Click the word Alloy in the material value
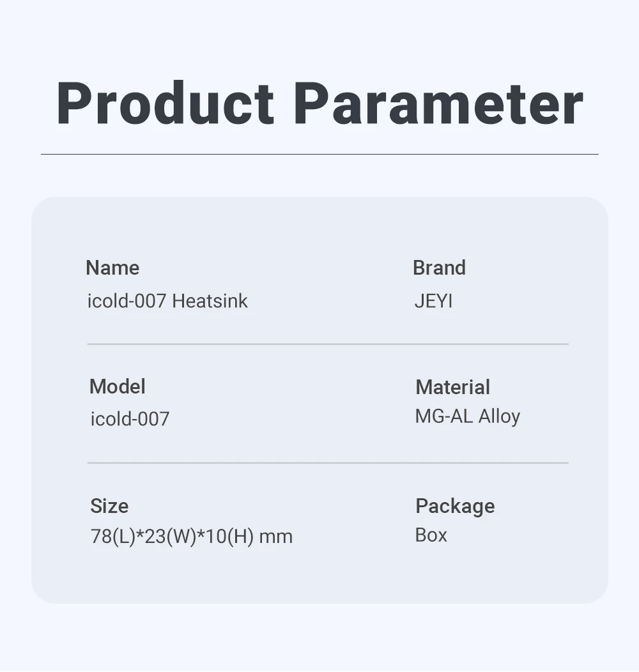Screen dimensions: 639x672 pyautogui.click(x=499, y=416)
